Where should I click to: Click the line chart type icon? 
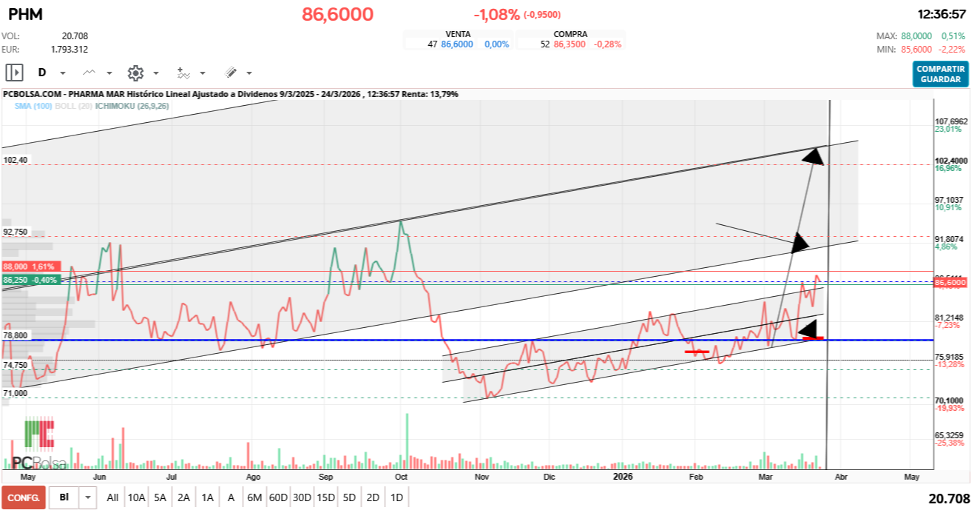tap(89, 73)
